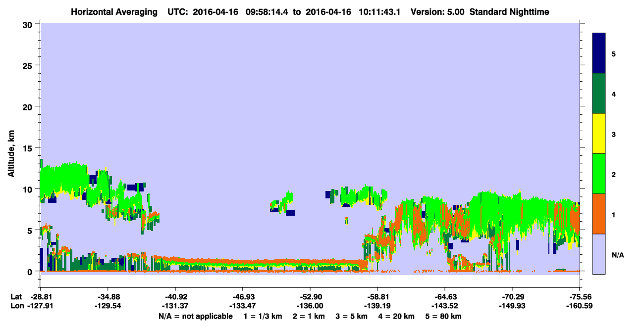Click the altitude tick label 10
The image size is (644, 330).
29,189
